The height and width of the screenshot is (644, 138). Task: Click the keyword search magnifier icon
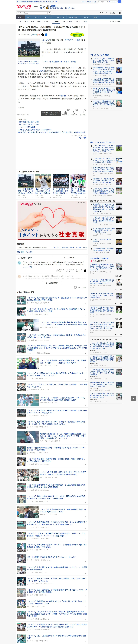49,13
